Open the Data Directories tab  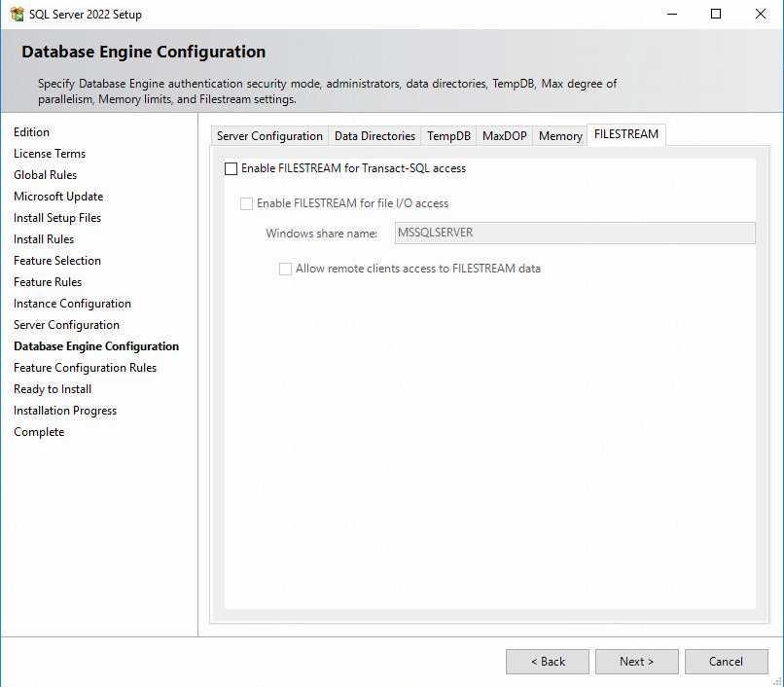pos(374,136)
